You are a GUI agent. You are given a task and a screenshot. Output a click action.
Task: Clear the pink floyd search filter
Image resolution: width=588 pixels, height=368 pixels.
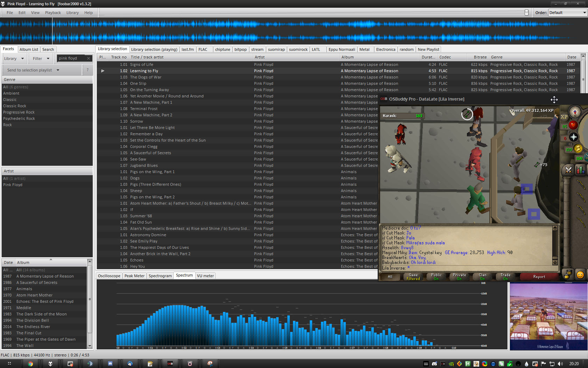(89, 59)
